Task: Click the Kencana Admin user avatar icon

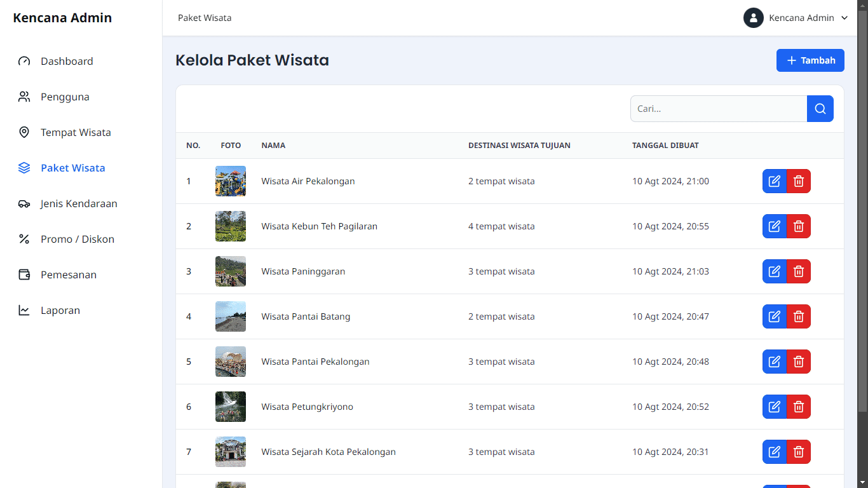Action: point(753,18)
